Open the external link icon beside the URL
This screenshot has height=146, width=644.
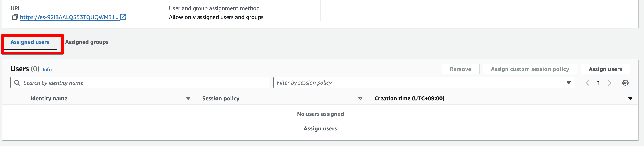coord(123,17)
